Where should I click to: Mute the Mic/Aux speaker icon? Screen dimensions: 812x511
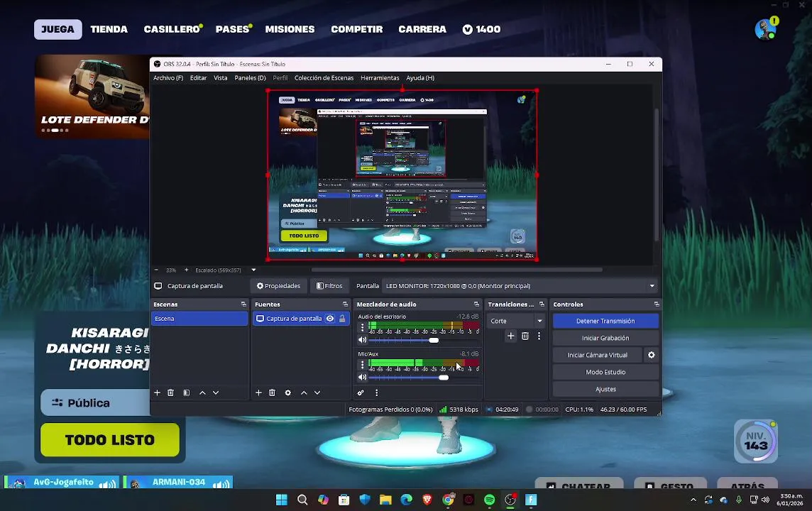[362, 377]
